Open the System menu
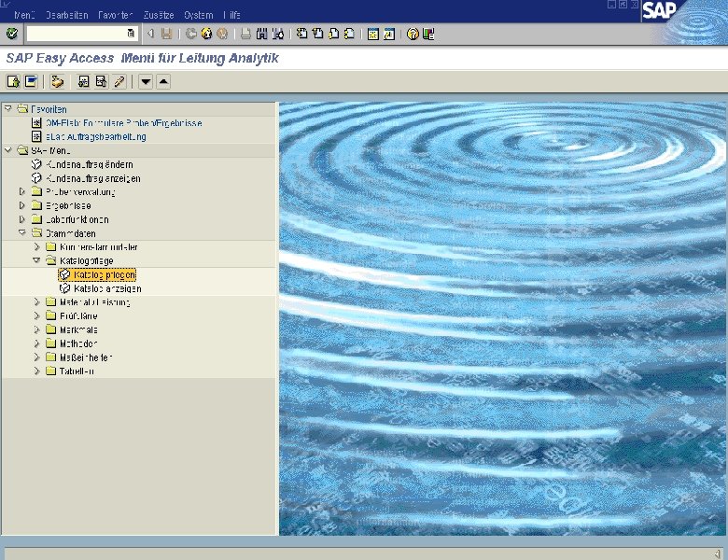 [198, 15]
